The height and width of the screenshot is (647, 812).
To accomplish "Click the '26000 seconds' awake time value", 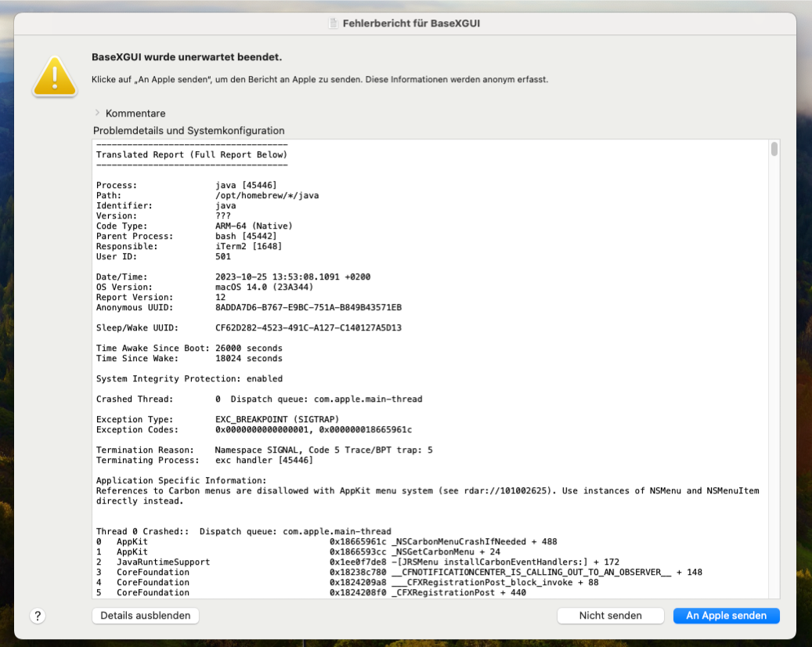I will point(249,348).
